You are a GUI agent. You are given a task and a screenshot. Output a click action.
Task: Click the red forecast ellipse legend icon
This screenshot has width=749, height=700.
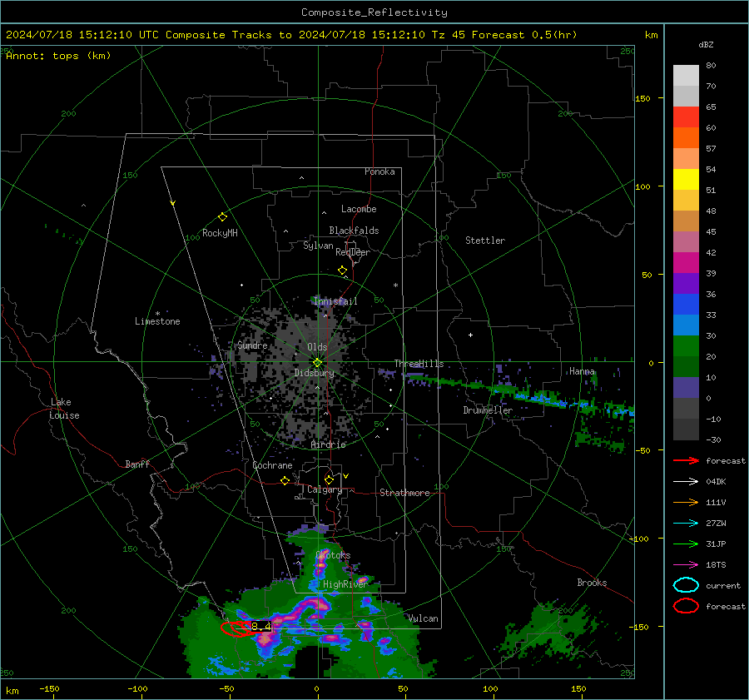click(x=686, y=606)
